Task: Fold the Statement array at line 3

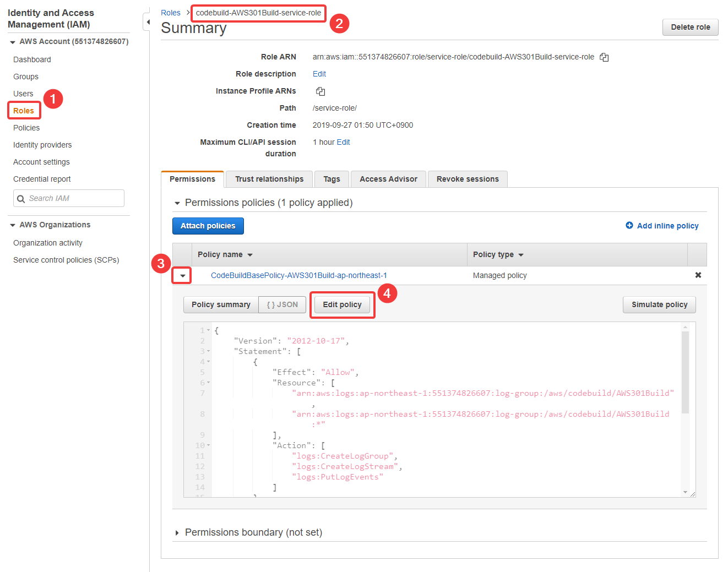Action: point(209,352)
